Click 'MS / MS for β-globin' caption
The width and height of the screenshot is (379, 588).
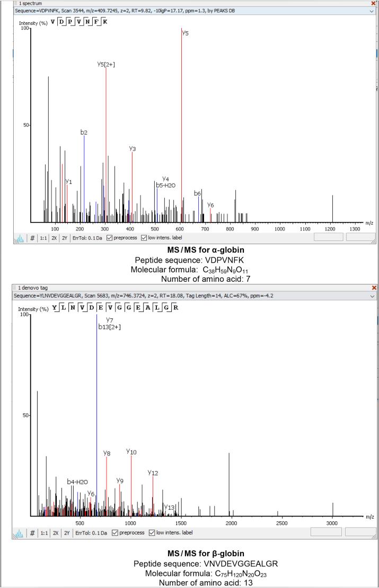point(206,554)
